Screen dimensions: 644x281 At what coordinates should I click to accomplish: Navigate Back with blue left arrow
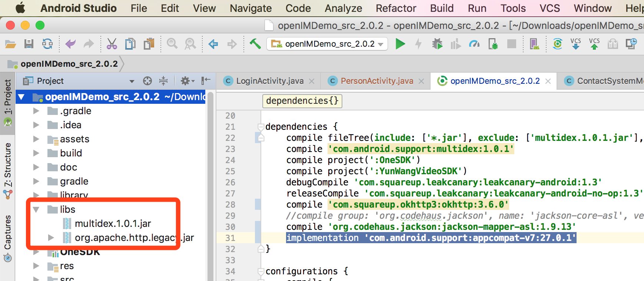tap(213, 44)
